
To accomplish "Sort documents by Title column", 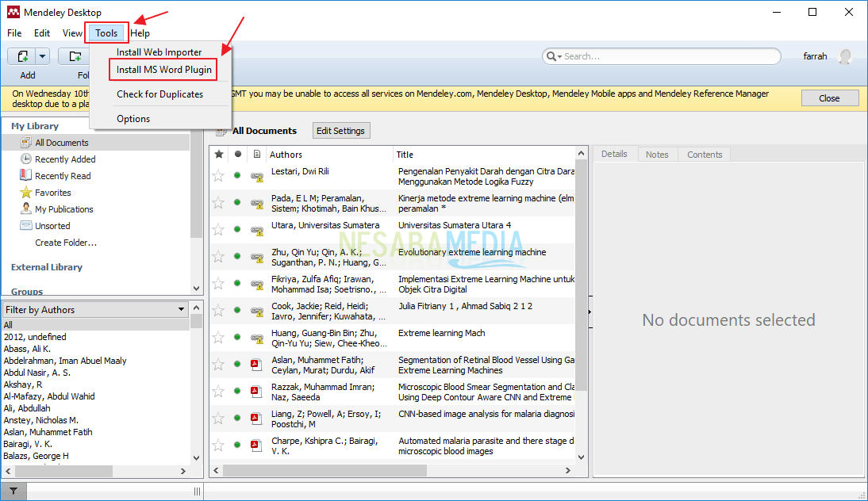I will [x=484, y=155].
